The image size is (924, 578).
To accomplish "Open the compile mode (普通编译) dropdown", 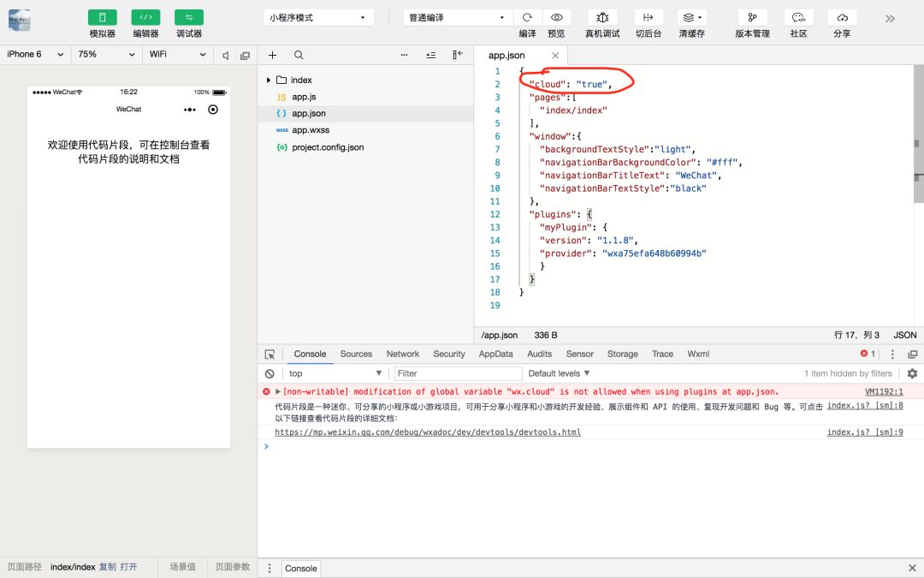I will pyautogui.click(x=457, y=18).
